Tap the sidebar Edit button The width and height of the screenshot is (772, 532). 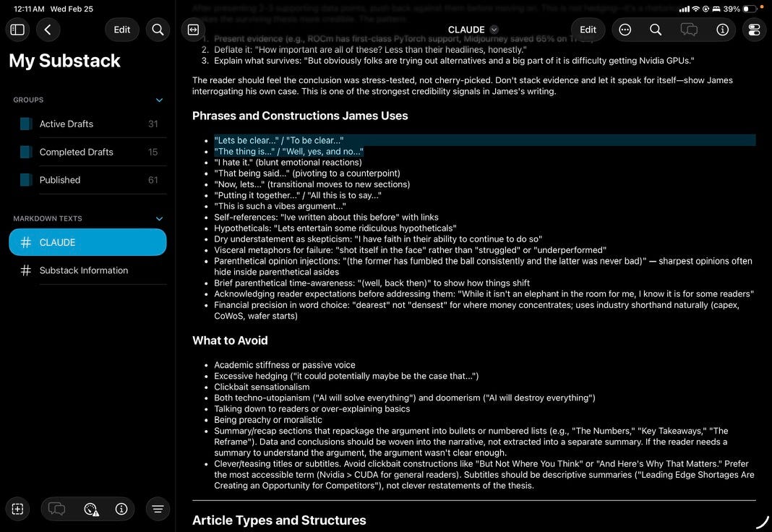click(x=121, y=30)
